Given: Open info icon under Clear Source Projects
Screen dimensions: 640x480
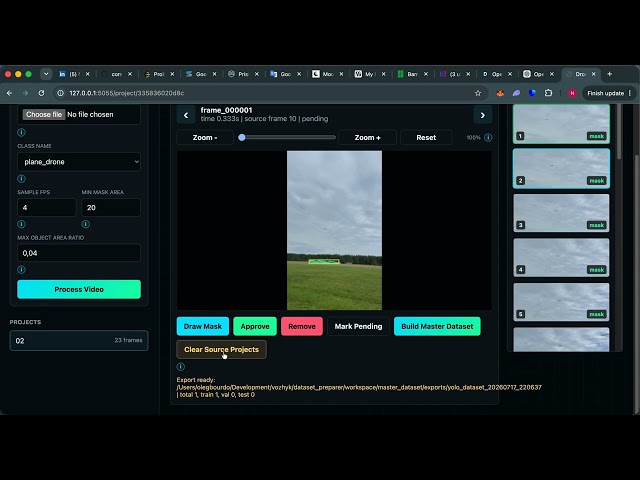Looking at the screenshot, I should pos(181,367).
